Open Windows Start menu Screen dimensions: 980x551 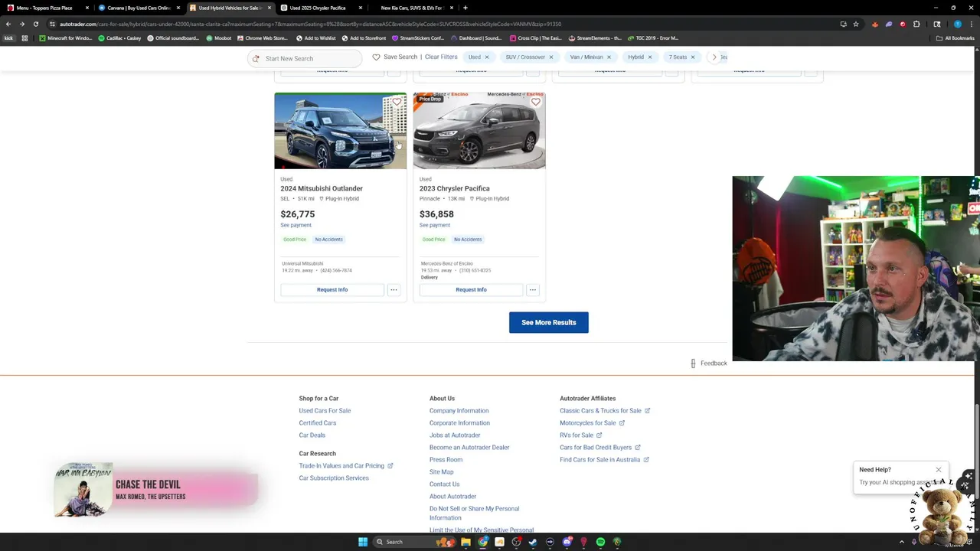(363, 542)
